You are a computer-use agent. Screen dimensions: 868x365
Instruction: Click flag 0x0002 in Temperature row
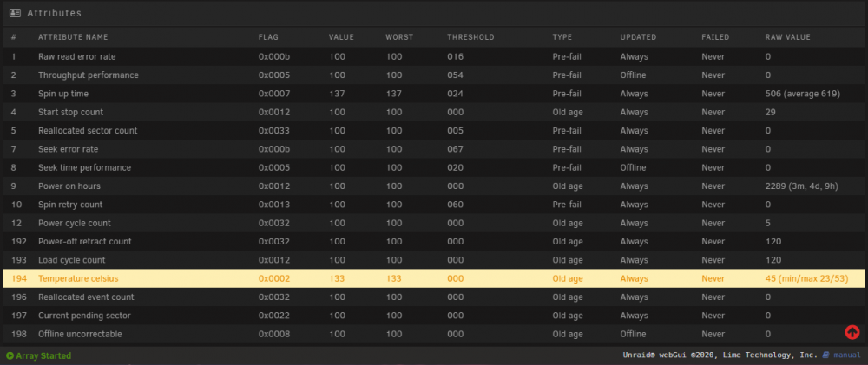coord(274,278)
